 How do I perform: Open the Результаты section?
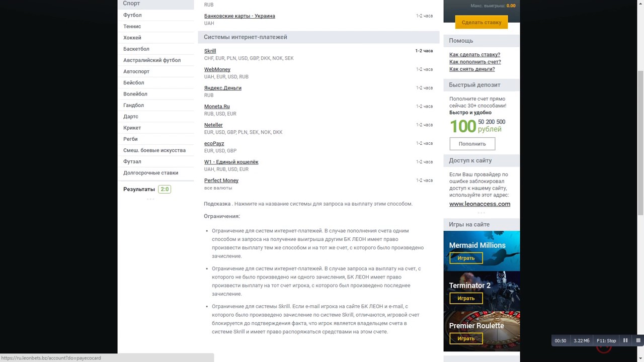click(x=139, y=189)
